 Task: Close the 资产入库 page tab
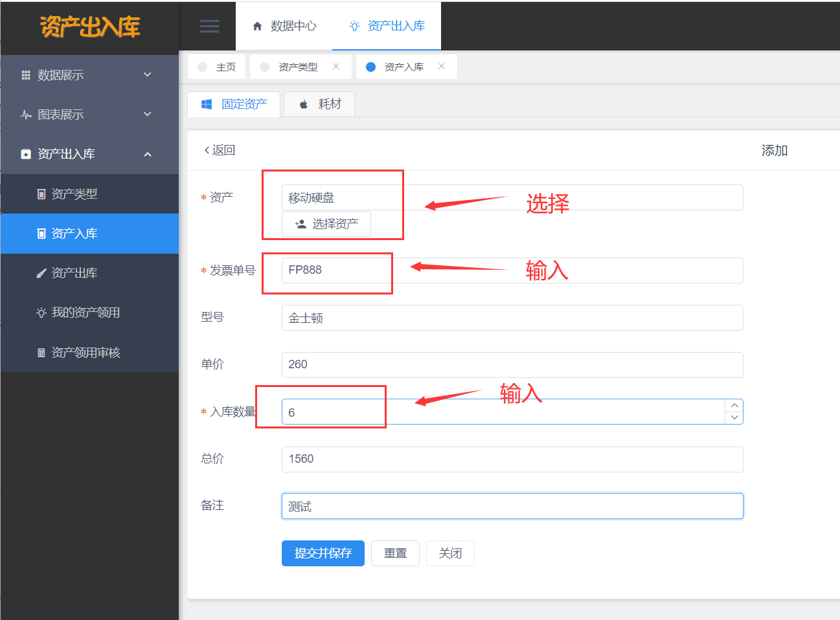(441, 66)
